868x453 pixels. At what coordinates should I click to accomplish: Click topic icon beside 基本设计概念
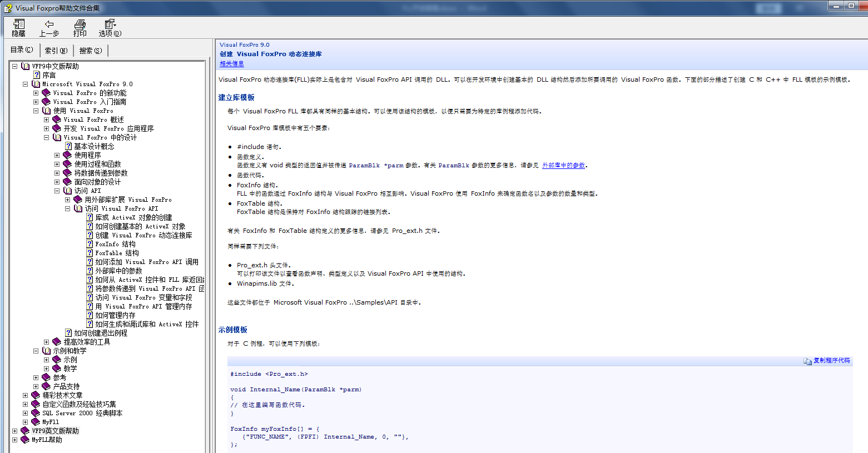(x=68, y=146)
